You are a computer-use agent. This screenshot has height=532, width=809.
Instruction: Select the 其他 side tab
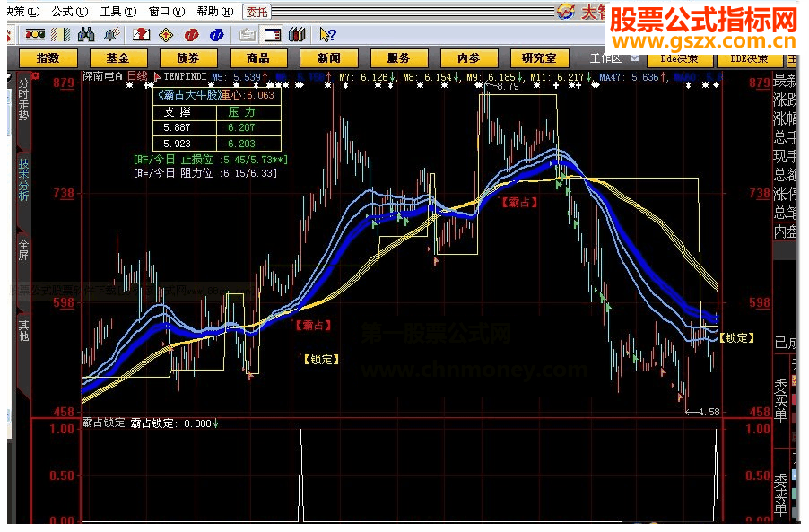click(x=23, y=330)
